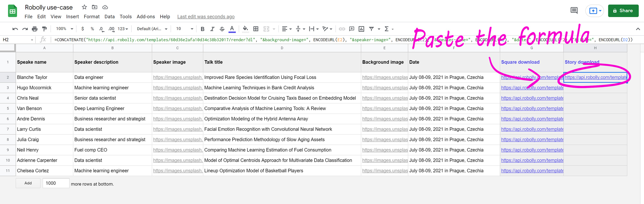Click the print icon
The width and height of the screenshot is (644, 204).
click(x=34, y=29)
